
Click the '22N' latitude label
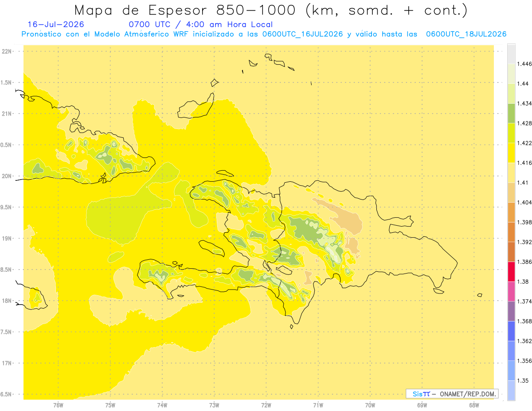tap(7, 51)
